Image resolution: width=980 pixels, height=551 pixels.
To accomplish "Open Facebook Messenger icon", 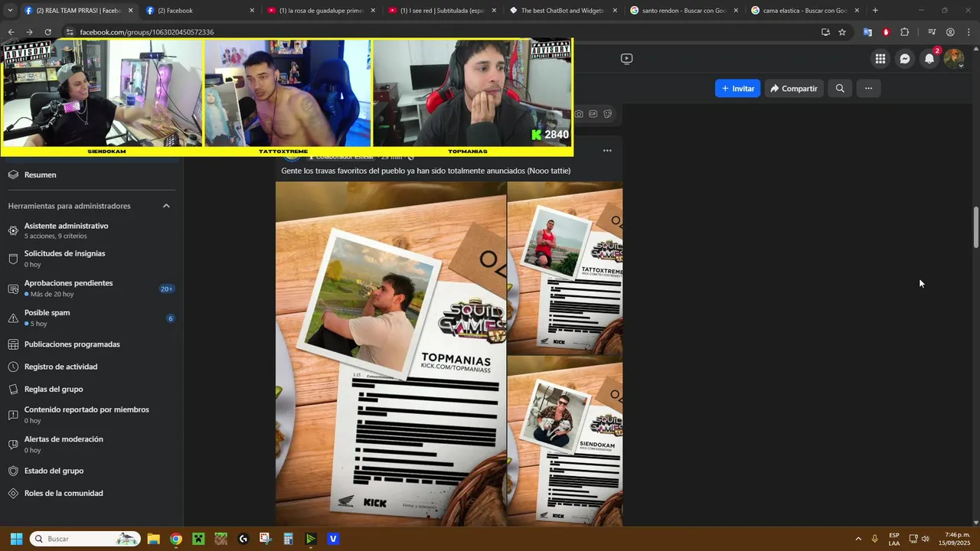I will click(905, 59).
